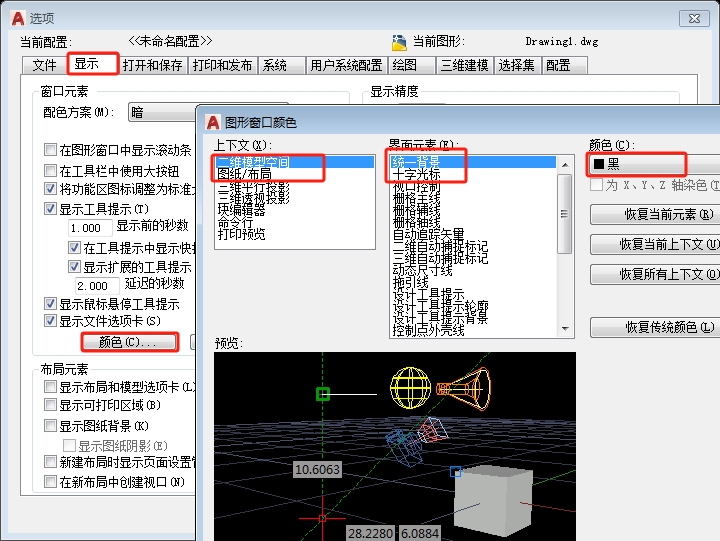The height and width of the screenshot is (541, 720).
Task: Enable 在工具栏中使用大按钮 checkbox
Action: tap(50, 171)
